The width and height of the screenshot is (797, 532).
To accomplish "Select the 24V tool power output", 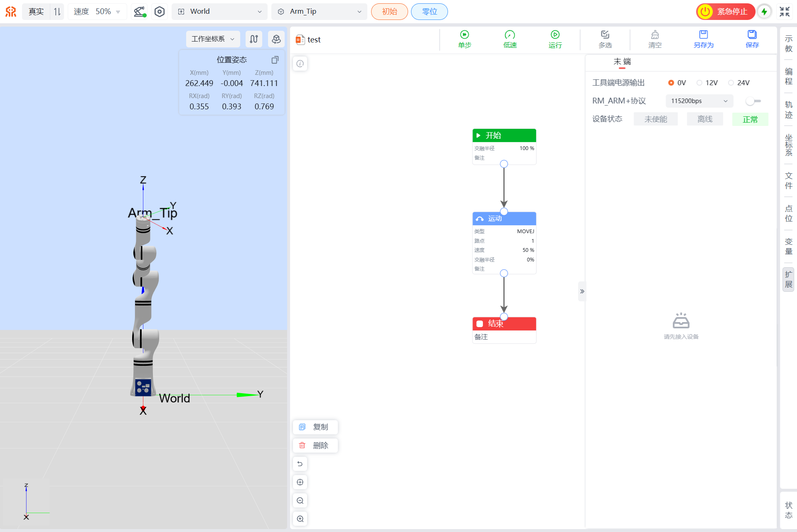I will 731,83.
